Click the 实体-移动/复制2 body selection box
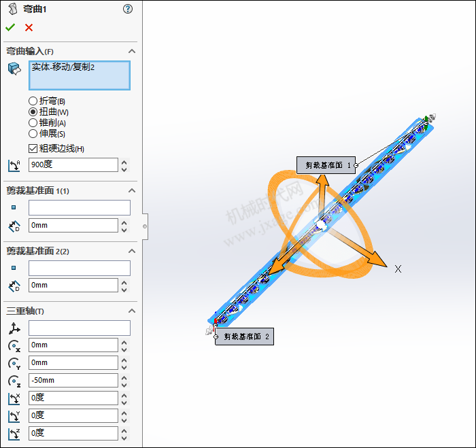Image resolution: width=476 pixels, height=448 pixels. pyautogui.click(x=80, y=75)
